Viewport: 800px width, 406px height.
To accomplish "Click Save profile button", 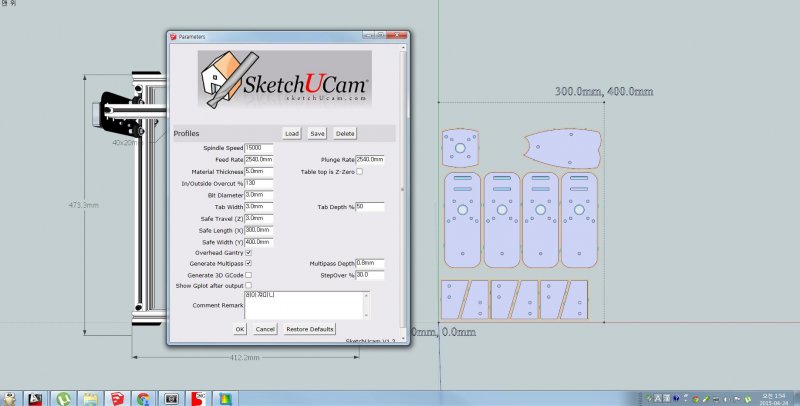I will click(x=317, y=133).
